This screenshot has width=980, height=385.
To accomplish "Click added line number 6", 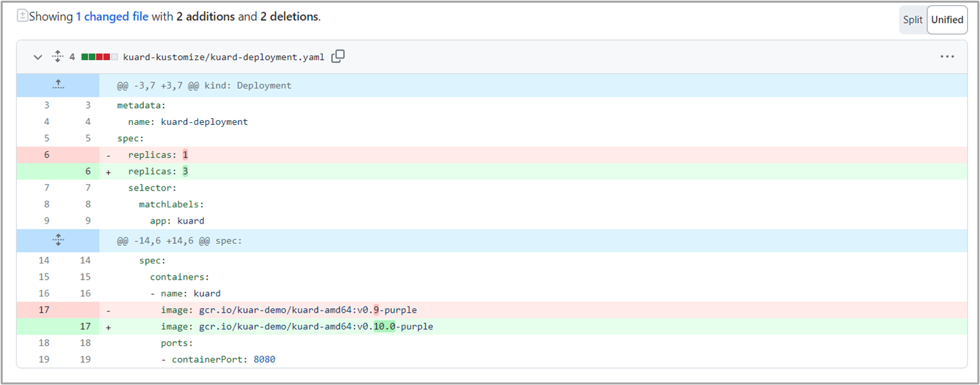I will (x=88, y=172).
